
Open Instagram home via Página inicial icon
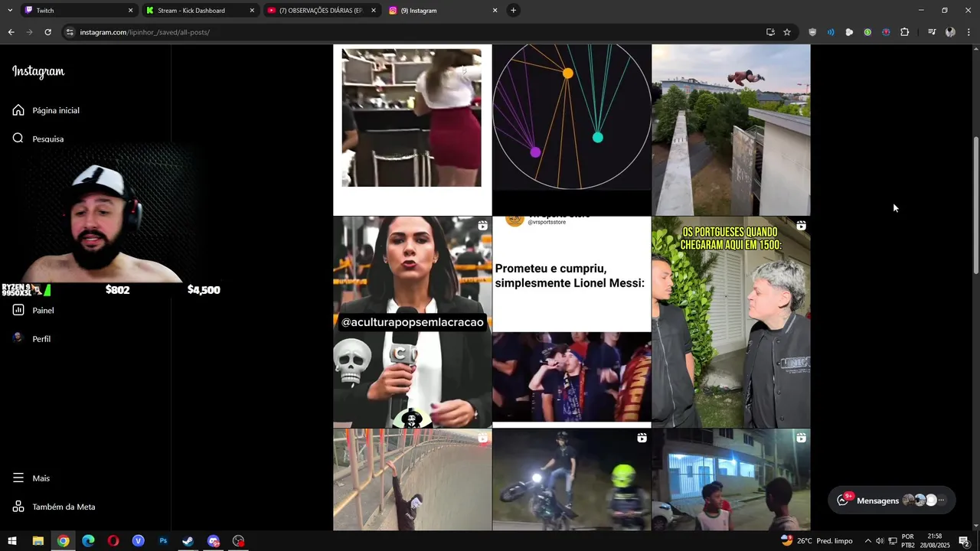18,110
